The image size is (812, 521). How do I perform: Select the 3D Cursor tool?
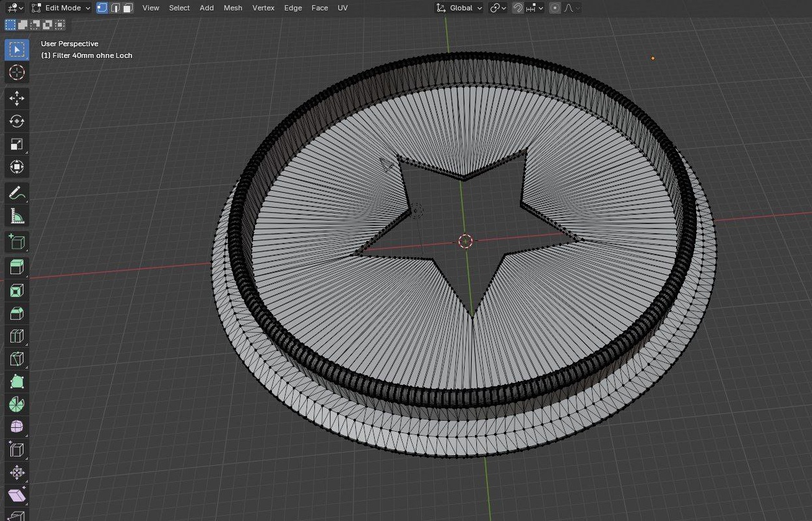coord(17,72)
